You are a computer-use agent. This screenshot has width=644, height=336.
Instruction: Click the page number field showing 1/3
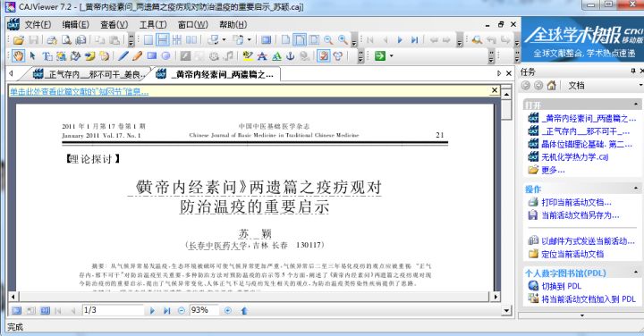(113, 310)
